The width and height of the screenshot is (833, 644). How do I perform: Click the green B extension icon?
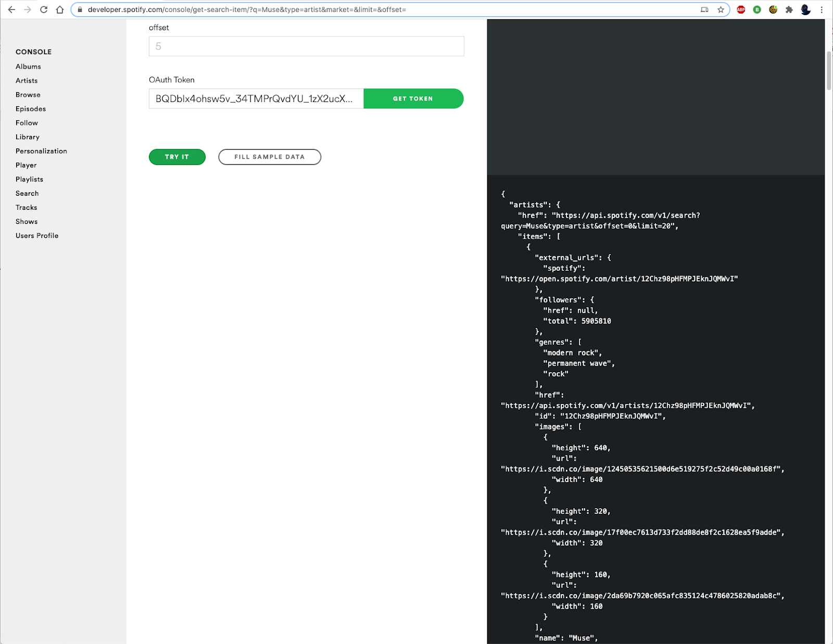click(x=757, y=9)
